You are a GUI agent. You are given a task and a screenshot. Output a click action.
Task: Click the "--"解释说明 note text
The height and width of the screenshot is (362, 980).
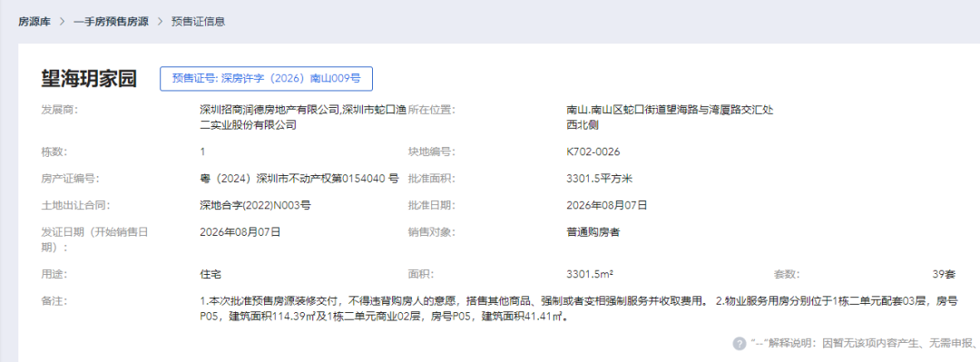click(x=865, y=343)
